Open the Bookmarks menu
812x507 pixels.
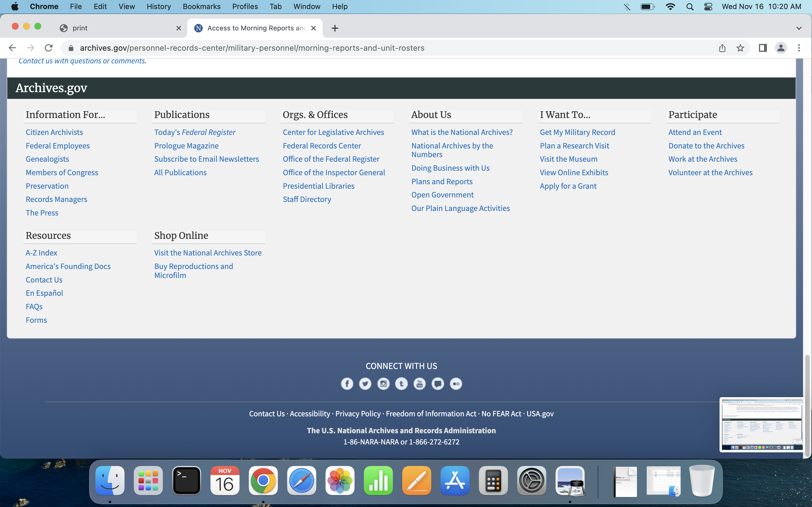pos(201,7)
